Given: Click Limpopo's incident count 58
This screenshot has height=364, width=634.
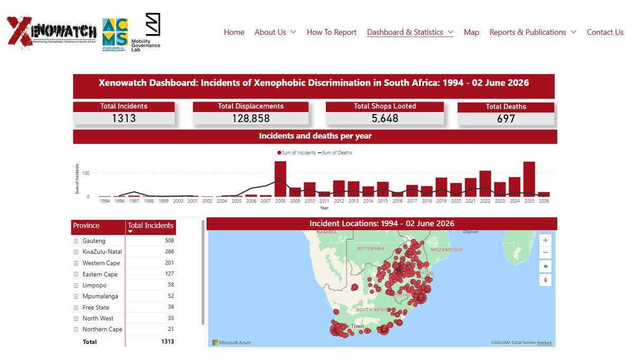Looking at the screenshot, I should (x=171, y=285).
